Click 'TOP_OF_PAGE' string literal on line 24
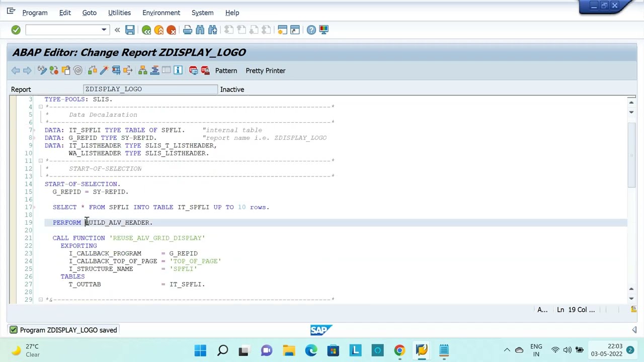 195,261
